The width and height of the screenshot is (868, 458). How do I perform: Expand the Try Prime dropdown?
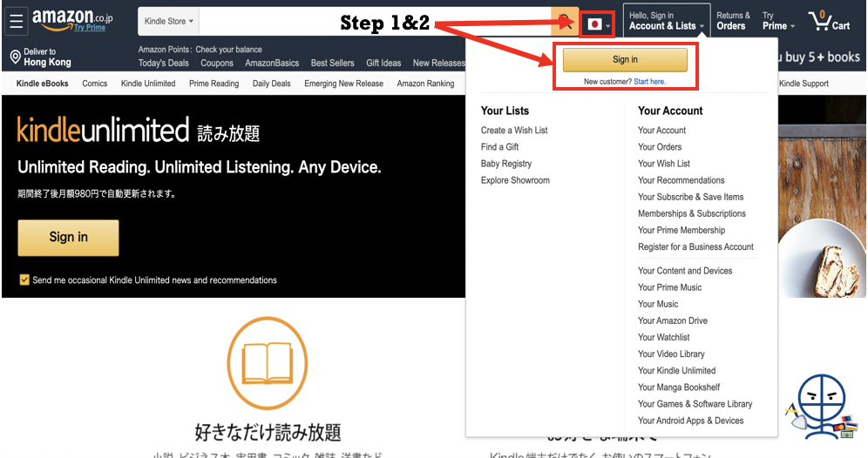[x=778, y=21]
